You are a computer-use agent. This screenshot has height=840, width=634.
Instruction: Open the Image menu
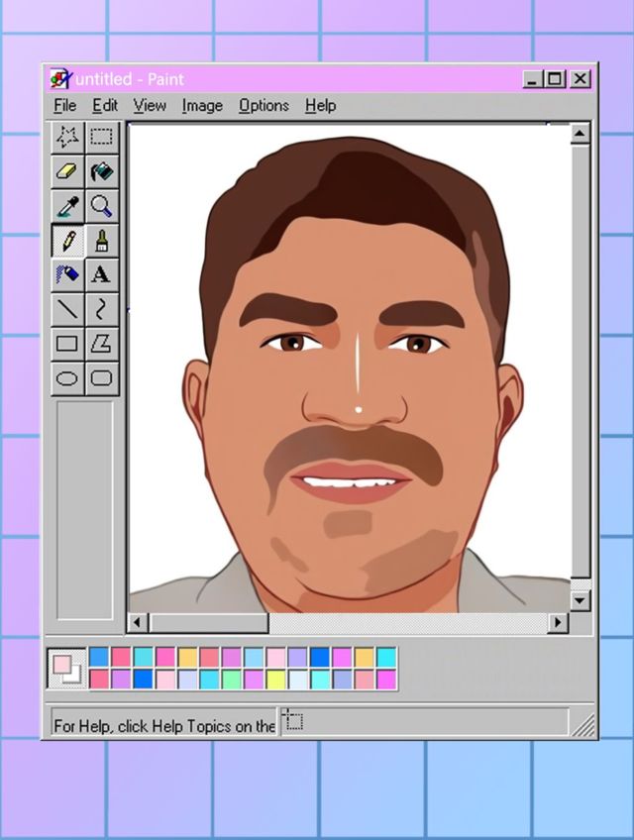point(202,105)
